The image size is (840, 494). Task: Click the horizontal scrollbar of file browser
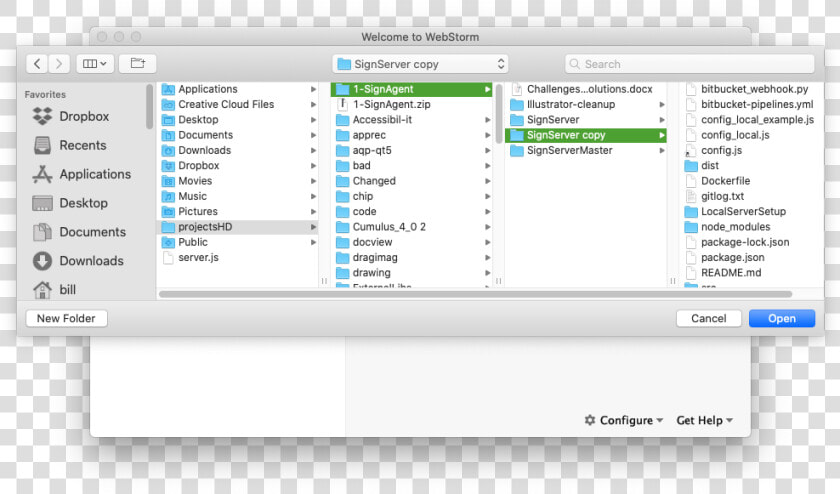point(475,294)
